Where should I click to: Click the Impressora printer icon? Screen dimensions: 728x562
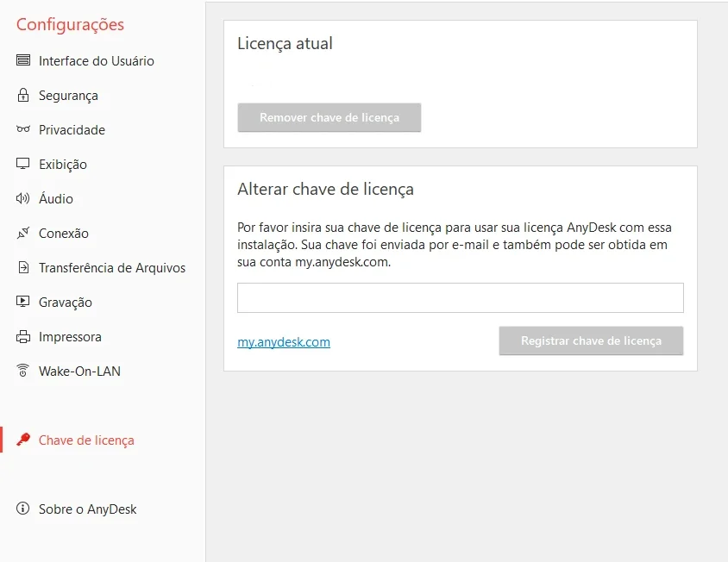[23, 336]
